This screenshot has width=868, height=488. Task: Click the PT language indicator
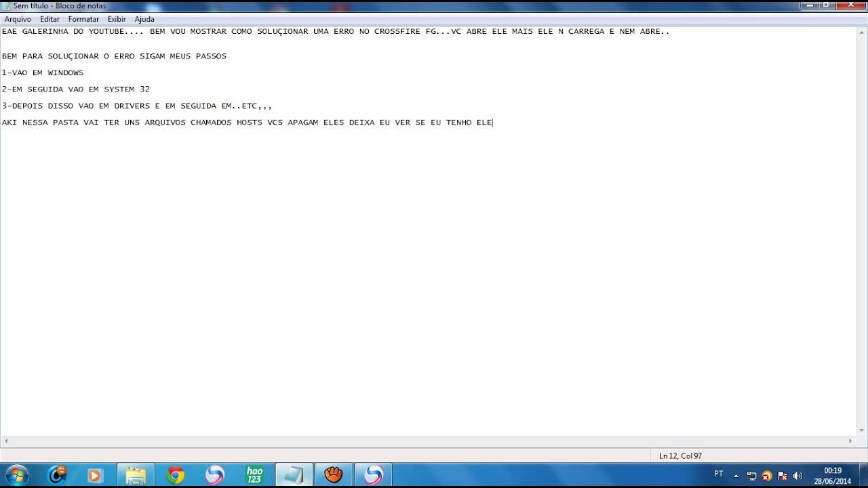719,474
